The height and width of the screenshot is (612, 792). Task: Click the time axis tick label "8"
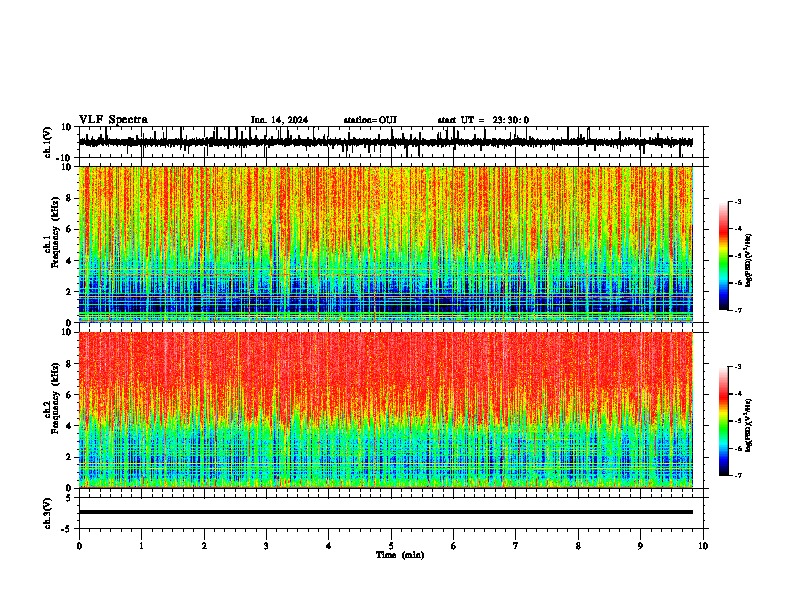578,546
